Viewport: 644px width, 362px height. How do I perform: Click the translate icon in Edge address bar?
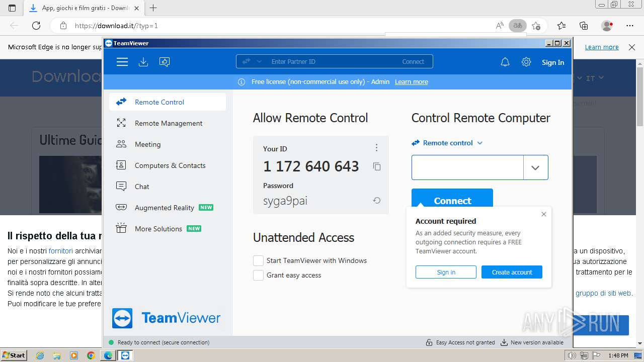[x=517, y=26]
